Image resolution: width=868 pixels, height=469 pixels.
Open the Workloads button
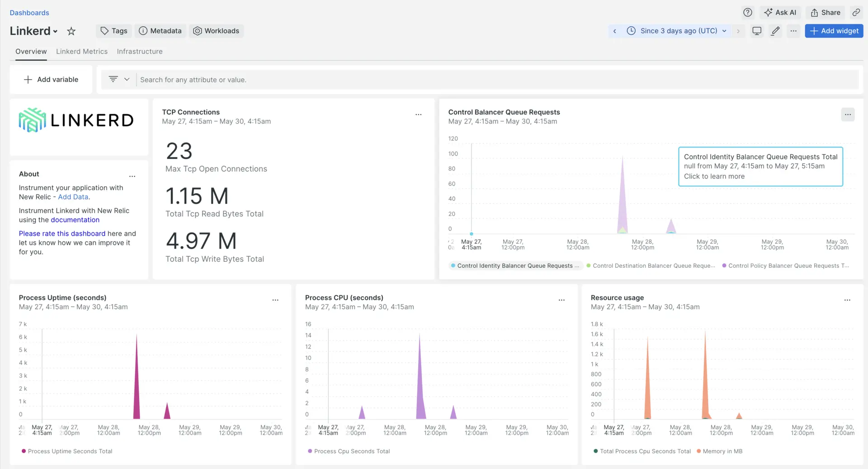[x=216, y=31]
